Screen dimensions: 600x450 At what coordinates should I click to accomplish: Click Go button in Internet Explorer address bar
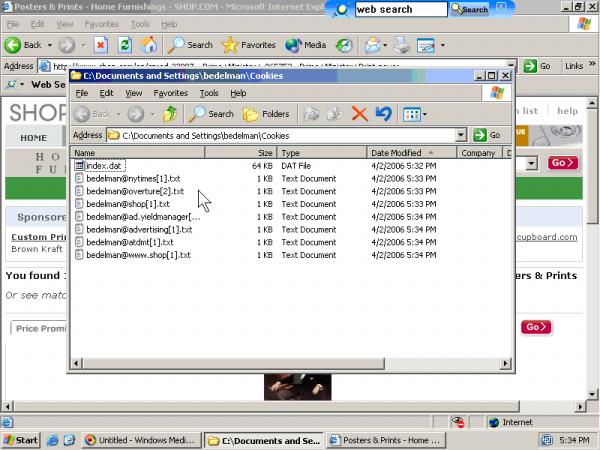(x=537, y=66)
